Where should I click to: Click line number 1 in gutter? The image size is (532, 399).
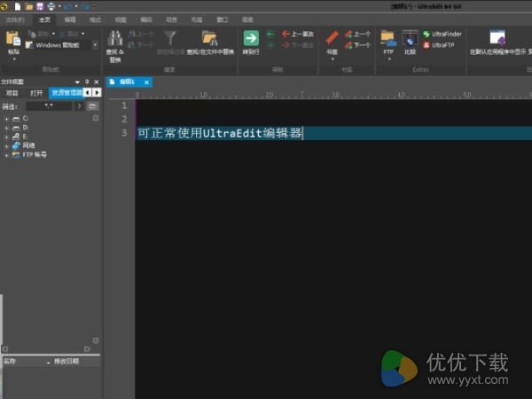(124, 106)
